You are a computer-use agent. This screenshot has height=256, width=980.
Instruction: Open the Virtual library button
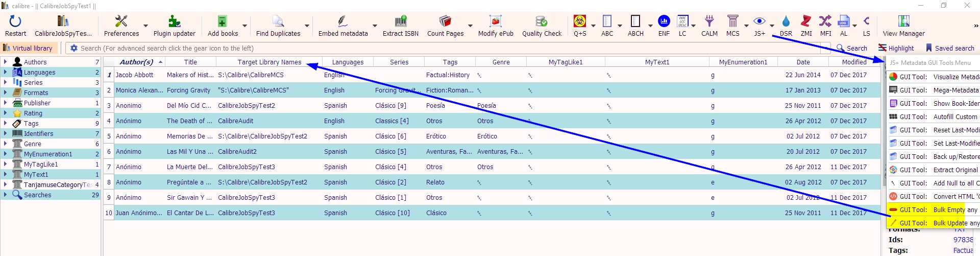(x=28, y=48)
